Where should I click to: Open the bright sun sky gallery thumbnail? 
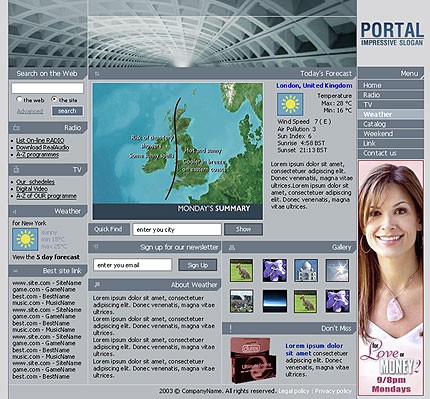[x=337, y=271]
